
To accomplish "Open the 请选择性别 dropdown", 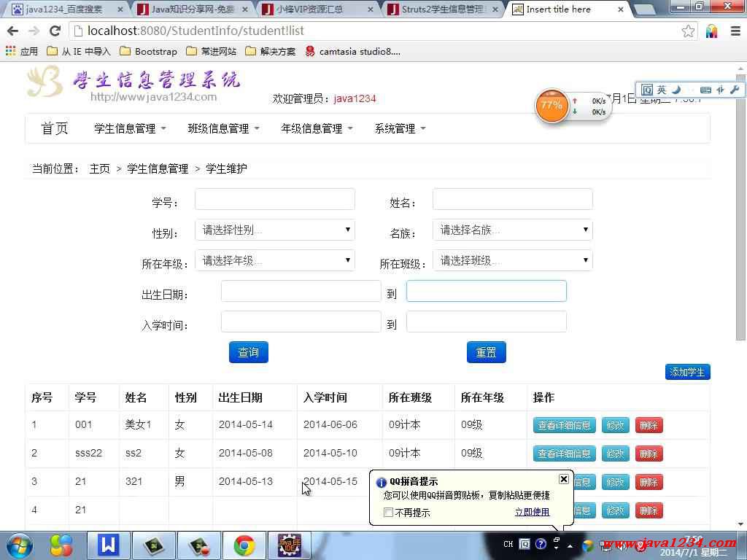I will point(275,230).
